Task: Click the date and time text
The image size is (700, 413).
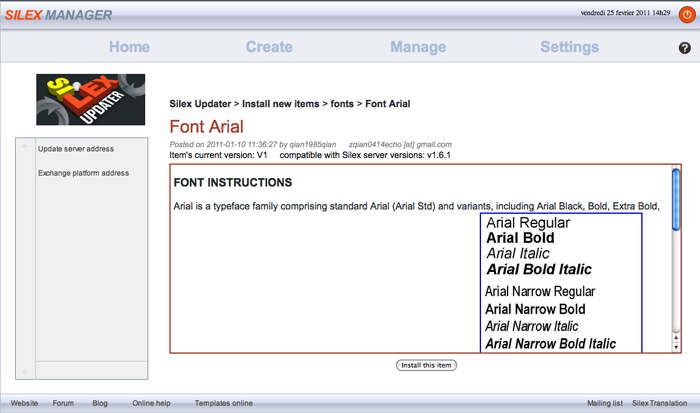Action: point(625,13)
